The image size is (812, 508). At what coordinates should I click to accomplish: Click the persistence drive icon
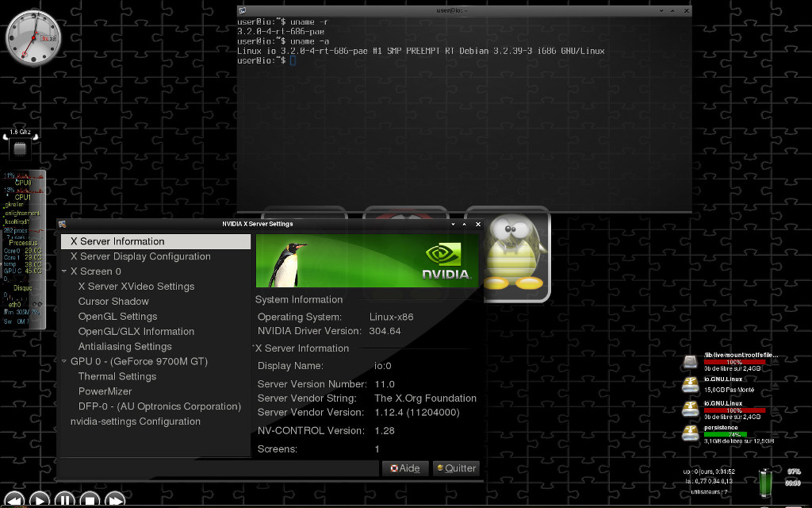pyautogui.click(x=691, y=433)
